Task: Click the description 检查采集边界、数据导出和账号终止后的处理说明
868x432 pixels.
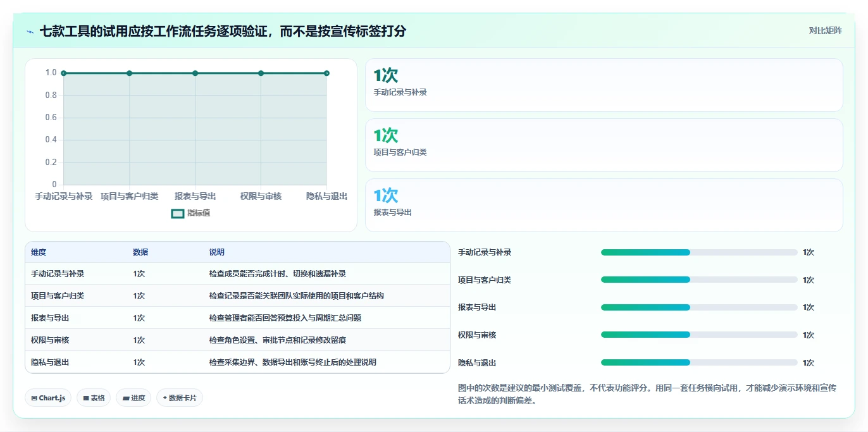Action: click(293, 362)
